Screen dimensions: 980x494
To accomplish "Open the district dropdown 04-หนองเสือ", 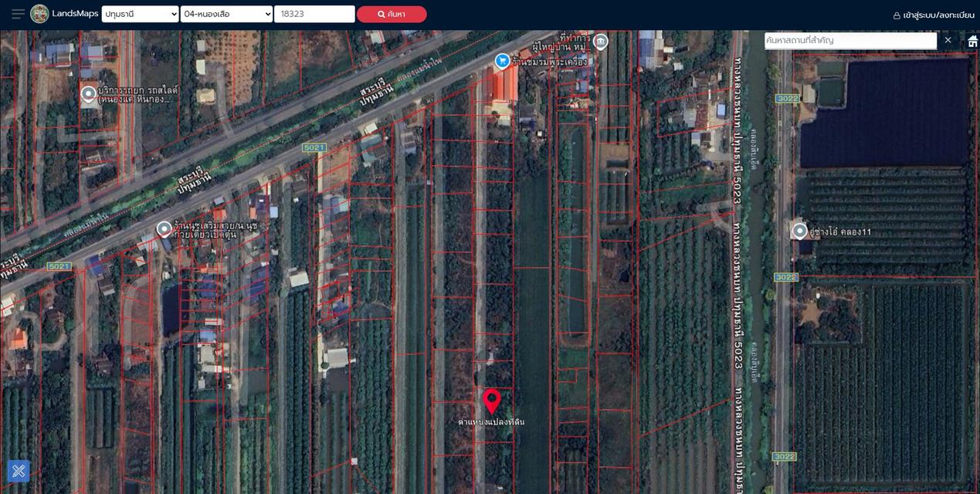I will click(226, 13).
